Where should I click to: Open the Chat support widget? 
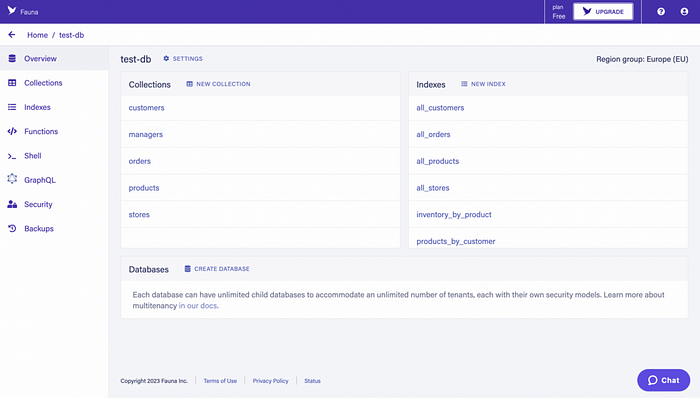click(663, 380)
